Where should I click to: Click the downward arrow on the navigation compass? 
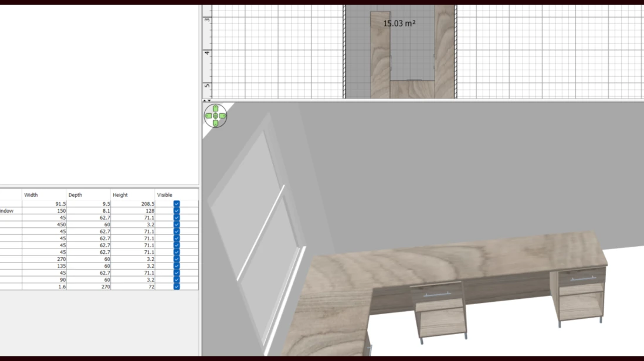[x=216, y=124]
